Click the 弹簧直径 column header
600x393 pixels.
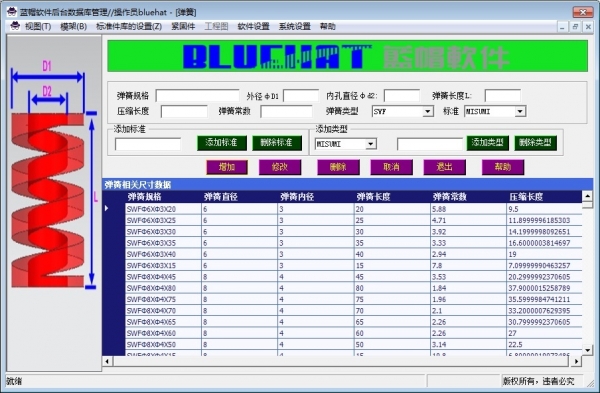pyautogui.click(x=240, y=197)
